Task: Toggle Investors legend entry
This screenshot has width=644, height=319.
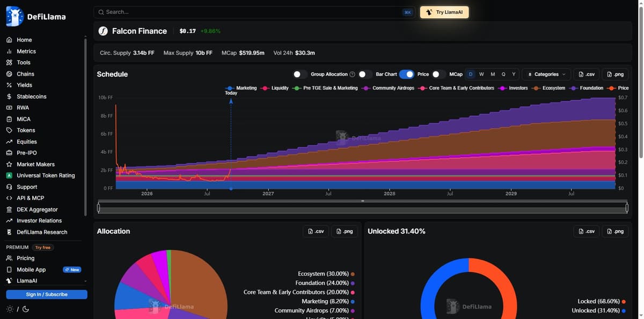Action: point(513,88)
